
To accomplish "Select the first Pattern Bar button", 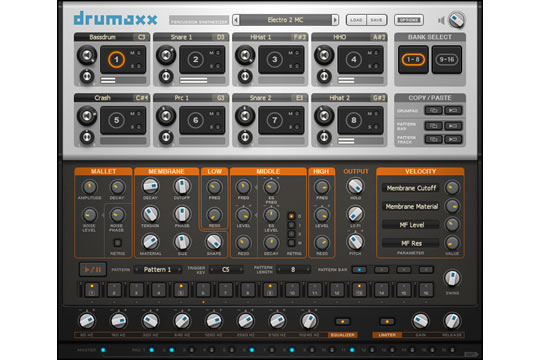I will (359, 269).
